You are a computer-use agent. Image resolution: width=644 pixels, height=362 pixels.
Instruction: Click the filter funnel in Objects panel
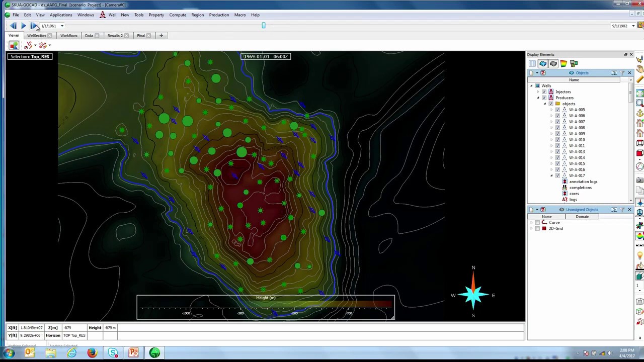[623, 73]
